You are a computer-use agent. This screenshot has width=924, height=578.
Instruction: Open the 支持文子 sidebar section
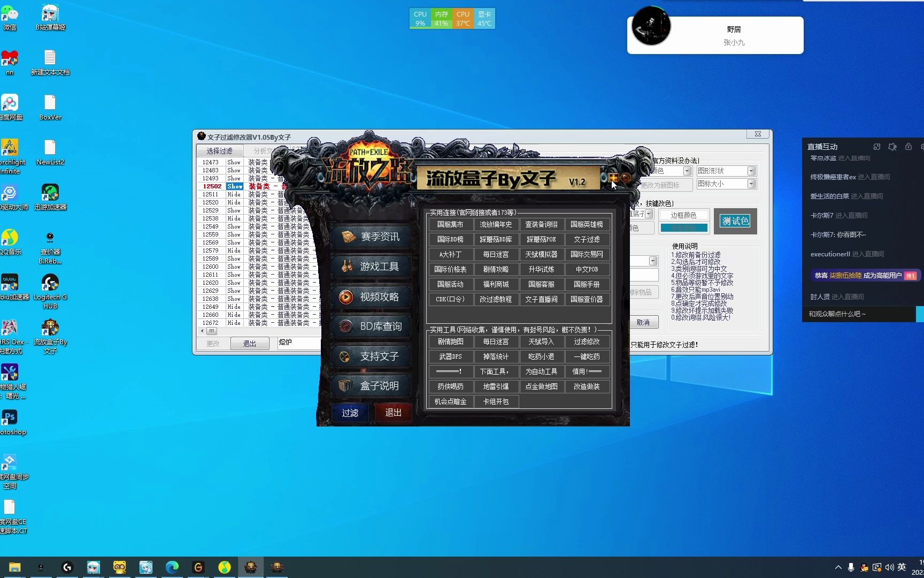(x=371, y=356)
